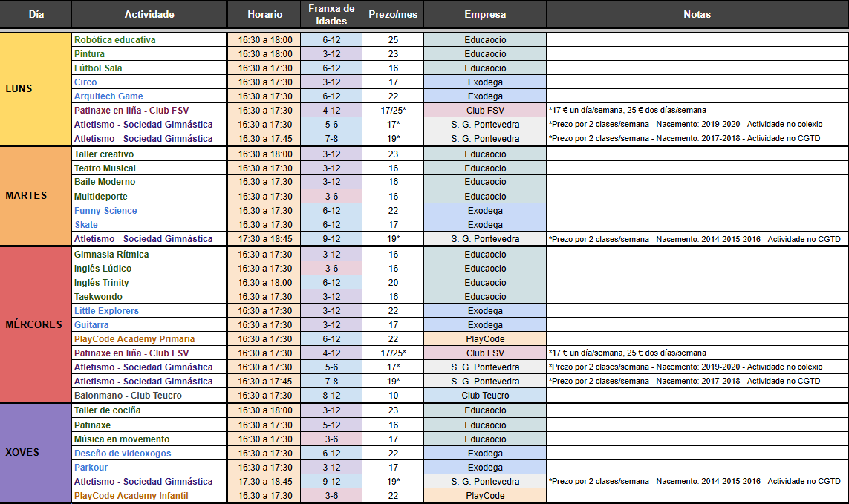Select the Funny Science activity
Screen dimensions: 849x504
(x=149, y=210)
